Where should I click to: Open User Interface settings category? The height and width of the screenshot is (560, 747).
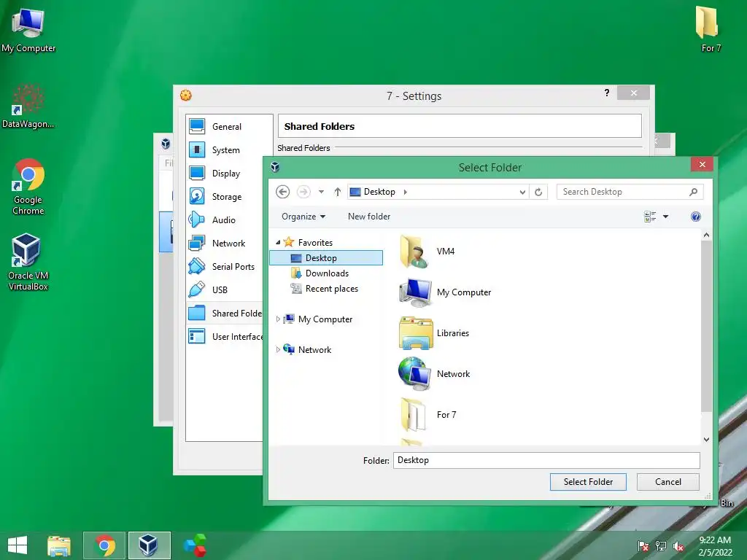[225, 337]
